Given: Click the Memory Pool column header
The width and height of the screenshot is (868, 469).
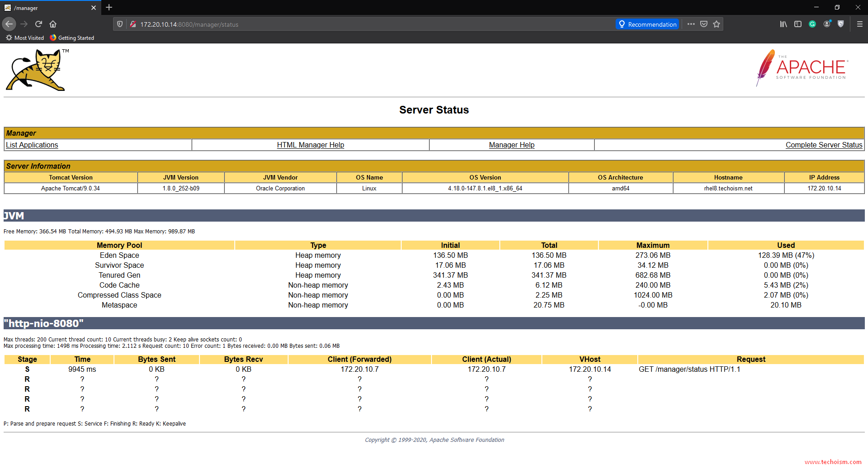Looking at the screenshot, I should tap(119, 245).
